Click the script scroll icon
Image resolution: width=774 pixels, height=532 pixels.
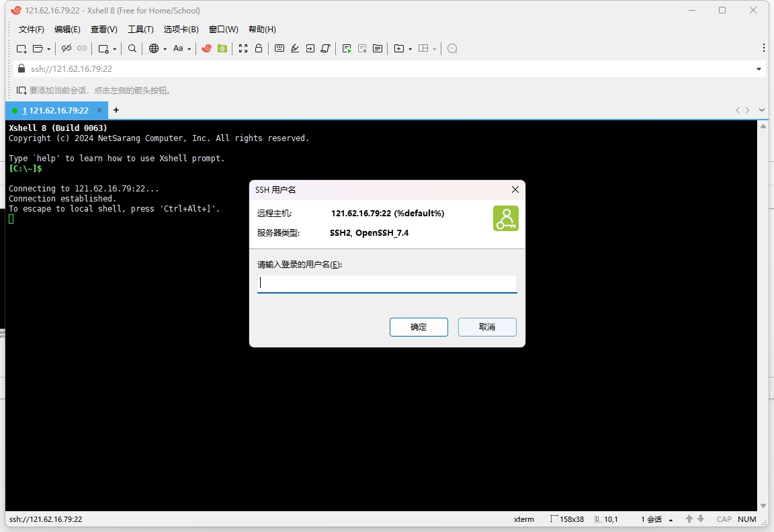(x=325, y=48)
